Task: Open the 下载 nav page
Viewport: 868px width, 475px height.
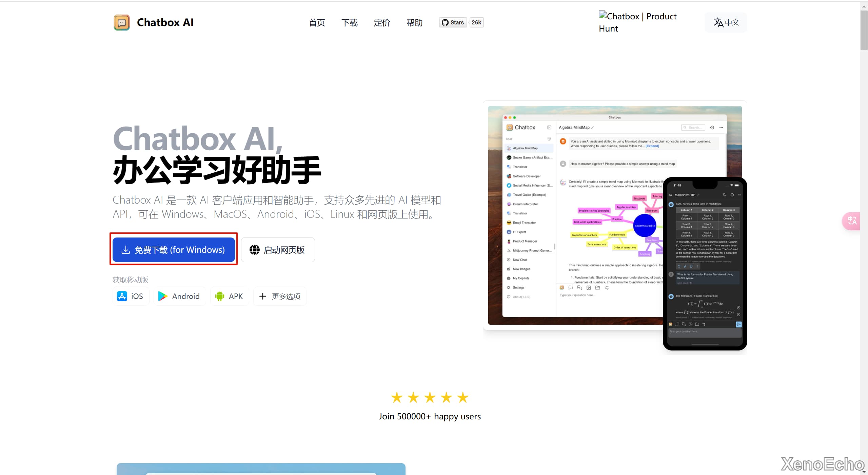Action: tap(349, 23)
